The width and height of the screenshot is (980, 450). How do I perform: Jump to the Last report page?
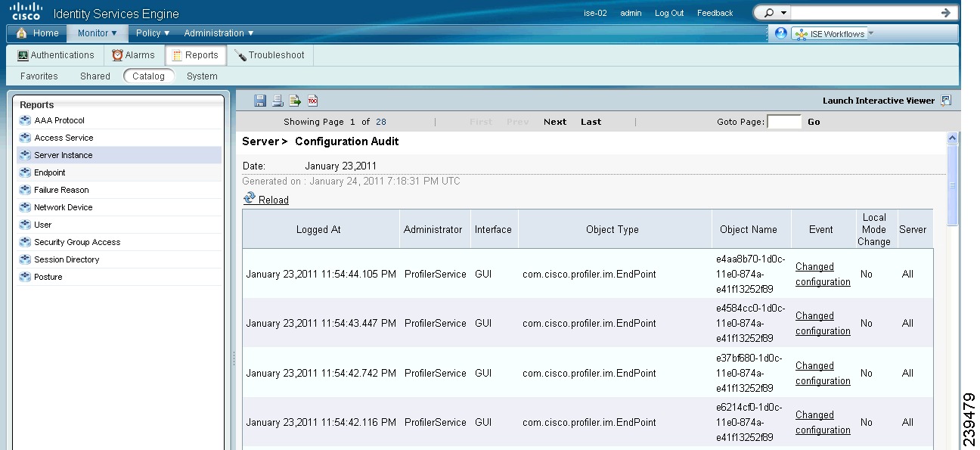tap(591, 122)
